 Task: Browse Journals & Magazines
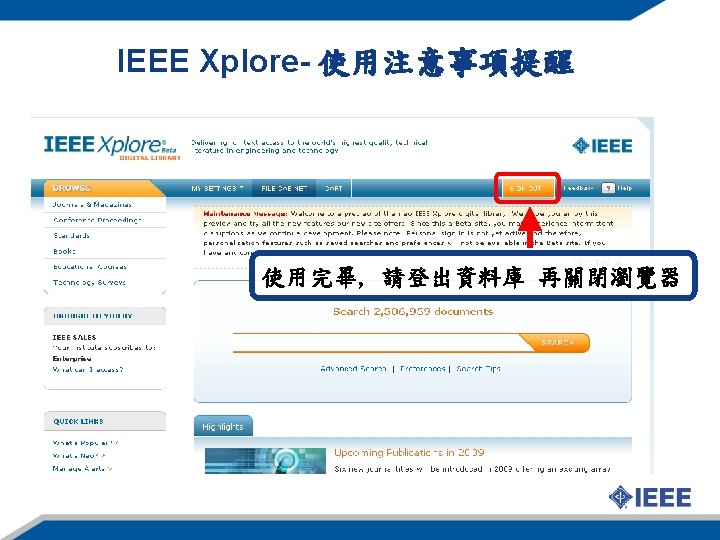coord(92,204)
